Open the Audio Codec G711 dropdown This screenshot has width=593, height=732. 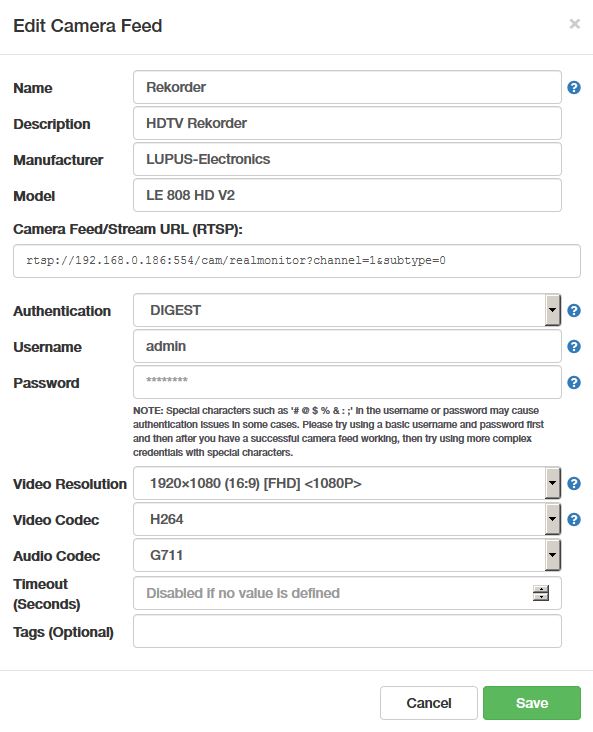(347, 555)
